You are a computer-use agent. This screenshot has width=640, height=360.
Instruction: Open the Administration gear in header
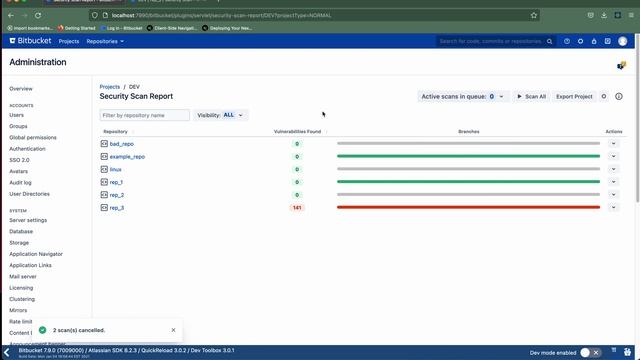tap(580, 41)
